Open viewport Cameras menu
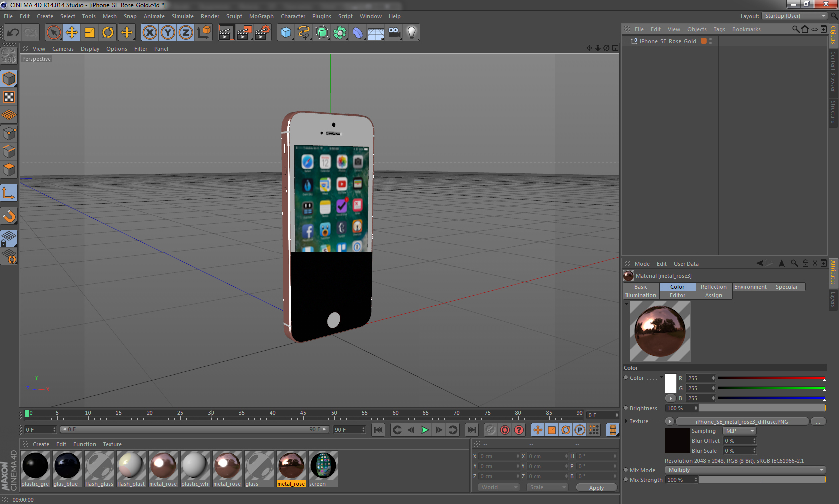The height and width of the screenshot is (504, 839). [63, 49]
